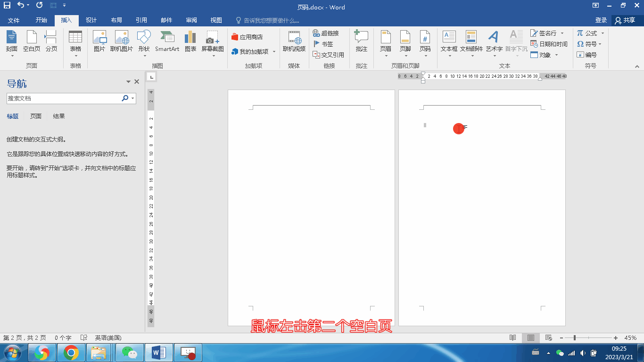This screenshot has height=362, width=644.
Task: Open Chrome from the taskbar
Action: coord(71,353)
